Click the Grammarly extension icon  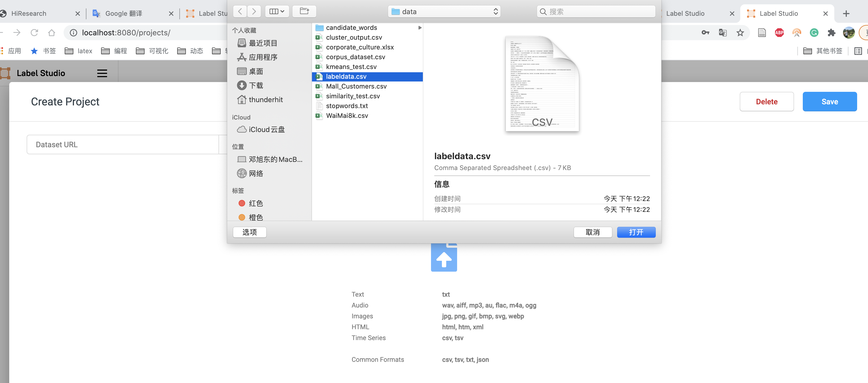[x=814, y=33]
